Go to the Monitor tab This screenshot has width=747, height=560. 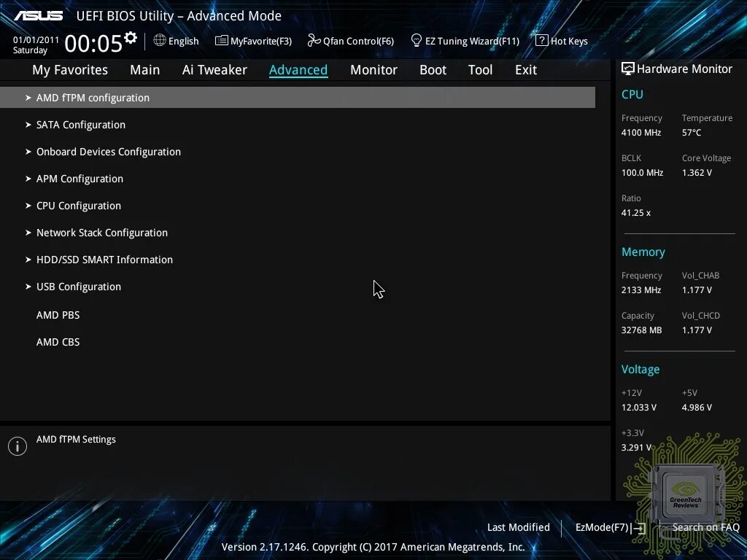373,70
